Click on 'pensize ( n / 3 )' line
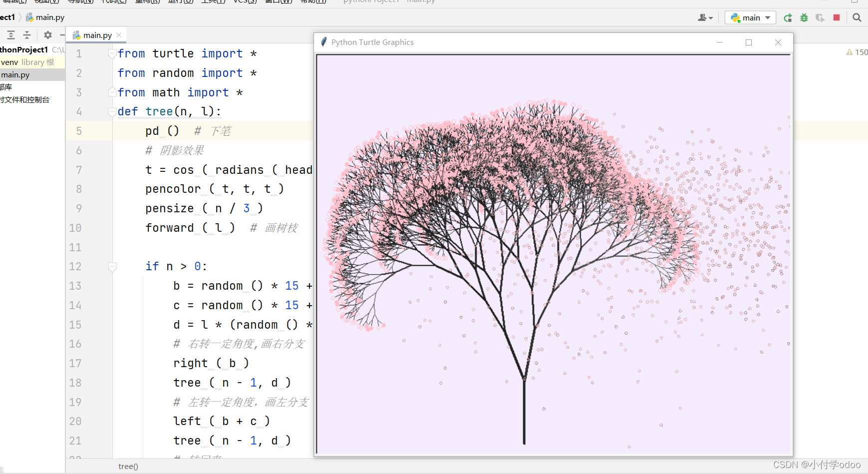 tap(204, 208)
